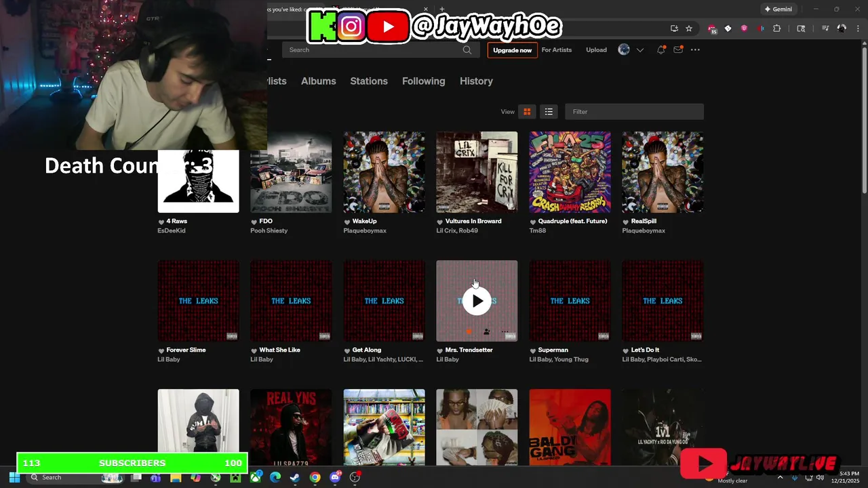Open the browser extensions puzzle icon

tap(777, 28)
